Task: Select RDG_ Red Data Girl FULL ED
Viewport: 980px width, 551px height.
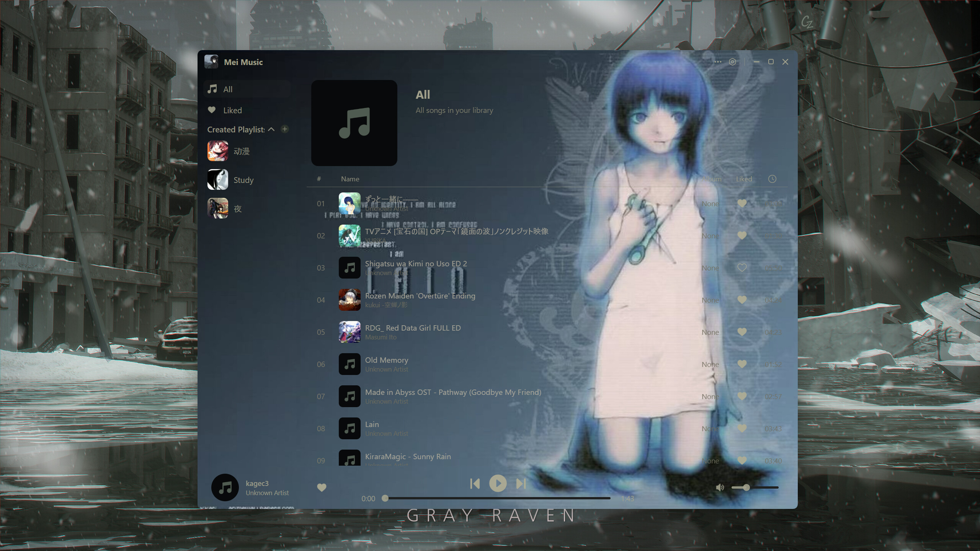Action: coord(413,328)
